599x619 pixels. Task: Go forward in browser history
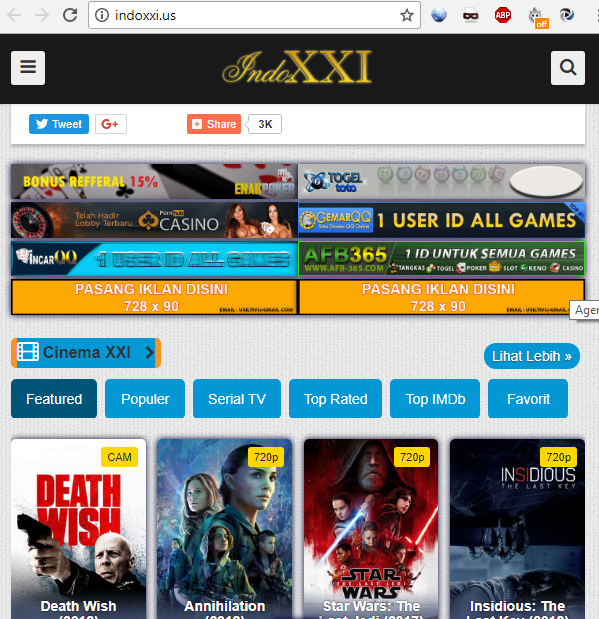pyautogui.click(x=42, y=15)
